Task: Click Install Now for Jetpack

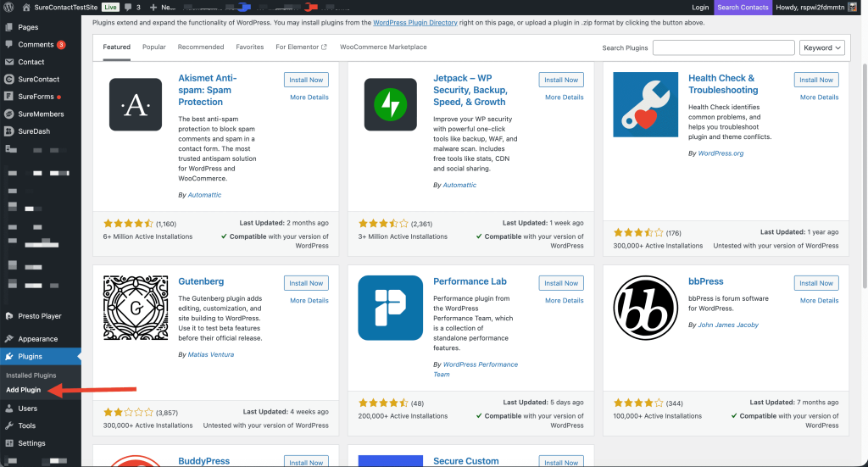Action: click(560, 80)
